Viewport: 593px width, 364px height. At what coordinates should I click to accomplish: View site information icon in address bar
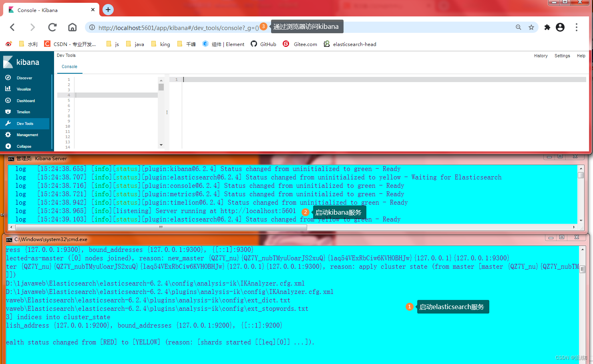pyautogui.click(x=92, y=27)
